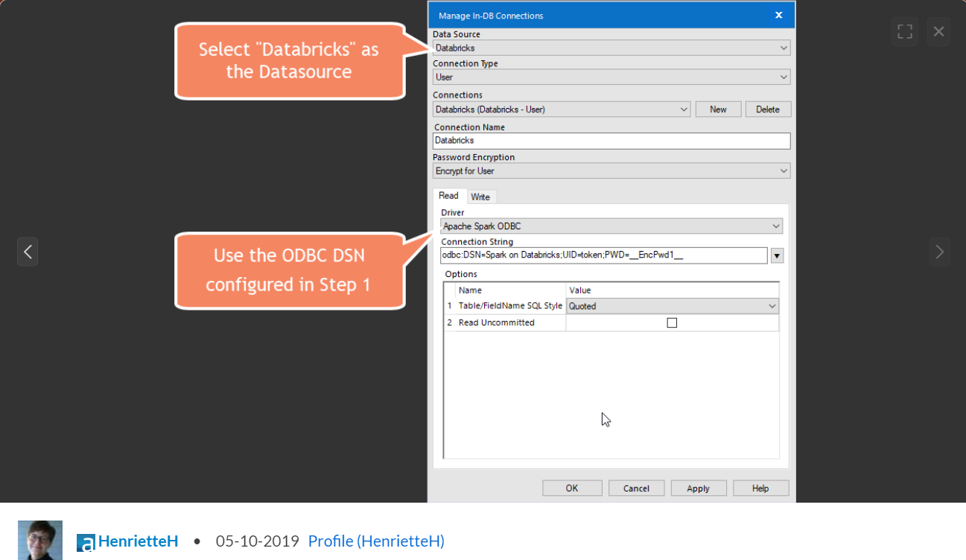The image size is (966, 560).
Task: Open the Data Source dropdown showing Databricks
Action: [784, 47]
